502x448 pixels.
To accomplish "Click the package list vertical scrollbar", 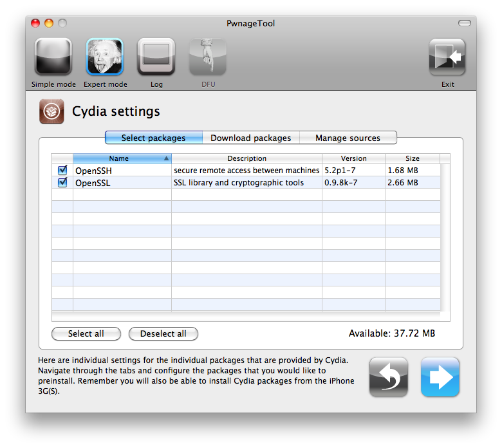I will [x=445, y=238].
